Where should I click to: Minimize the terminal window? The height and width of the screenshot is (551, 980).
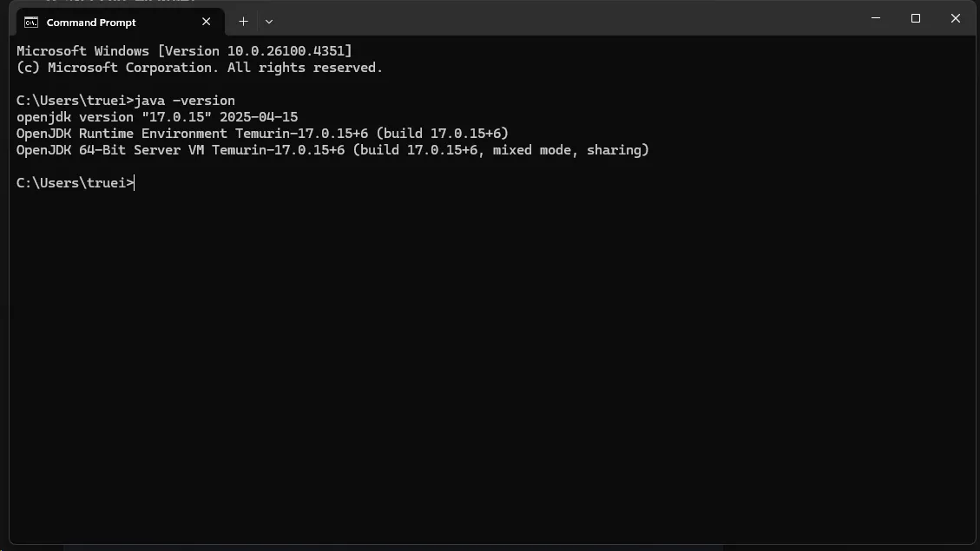pyautogui.click(x=876, y=18)
